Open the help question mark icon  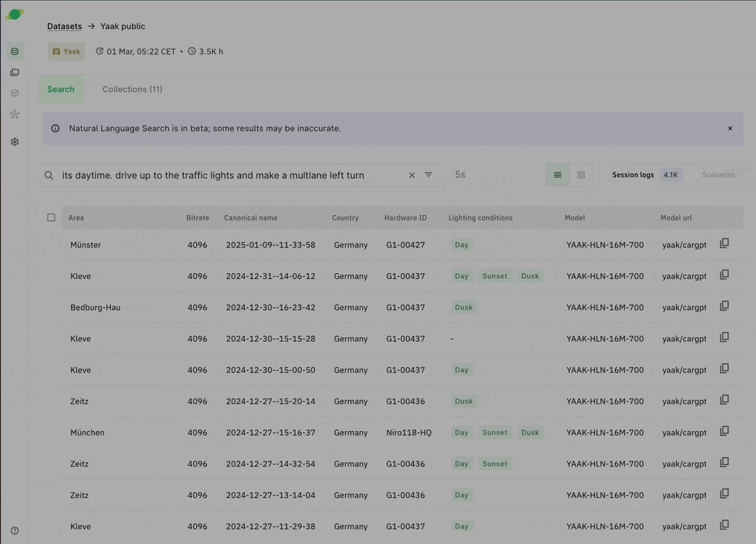tap(14, 531)
